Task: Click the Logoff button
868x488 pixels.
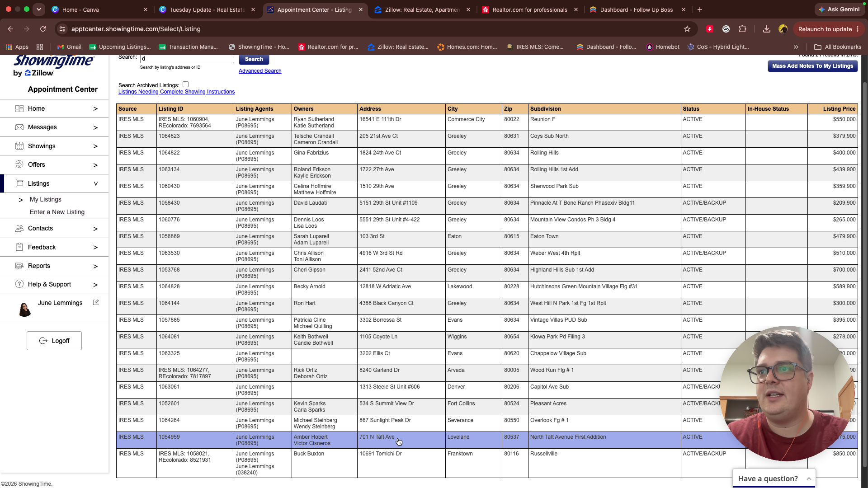Action: 54,341
